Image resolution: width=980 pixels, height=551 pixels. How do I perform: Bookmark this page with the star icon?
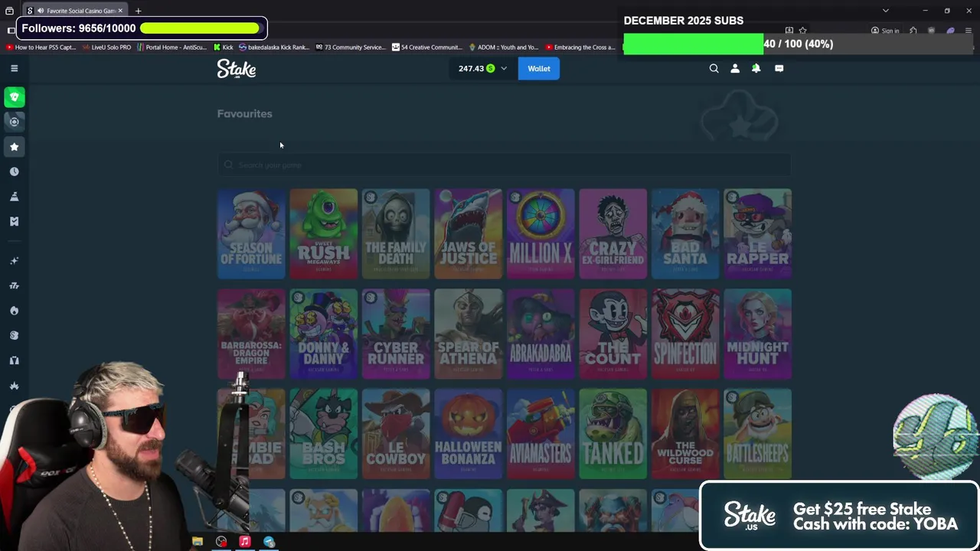(802, 31)
